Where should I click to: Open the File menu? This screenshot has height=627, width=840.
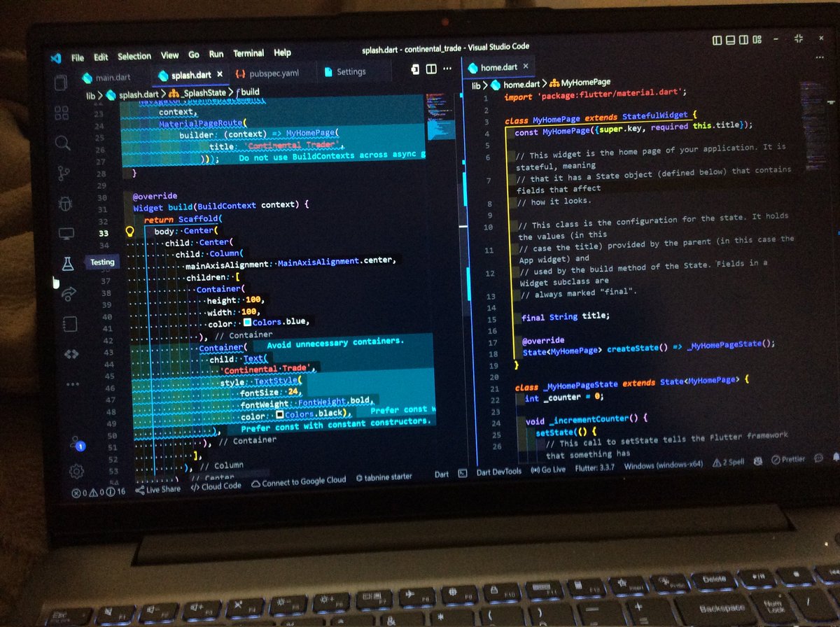77,57
